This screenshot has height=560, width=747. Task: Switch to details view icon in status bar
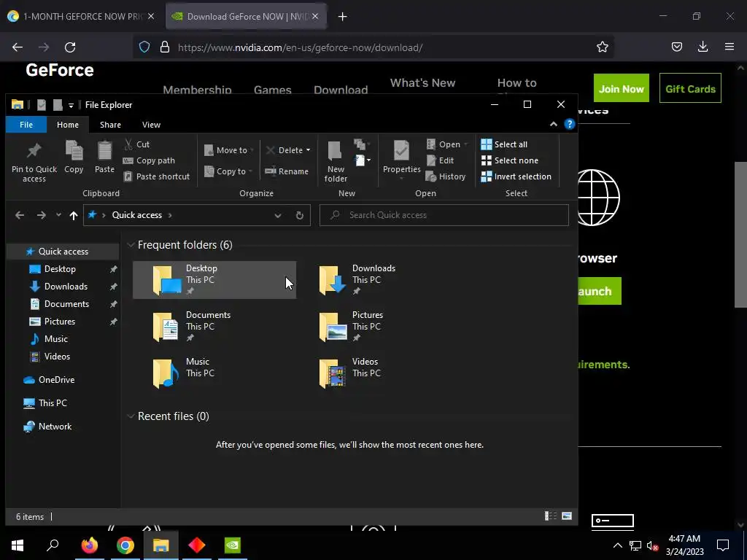551,516
